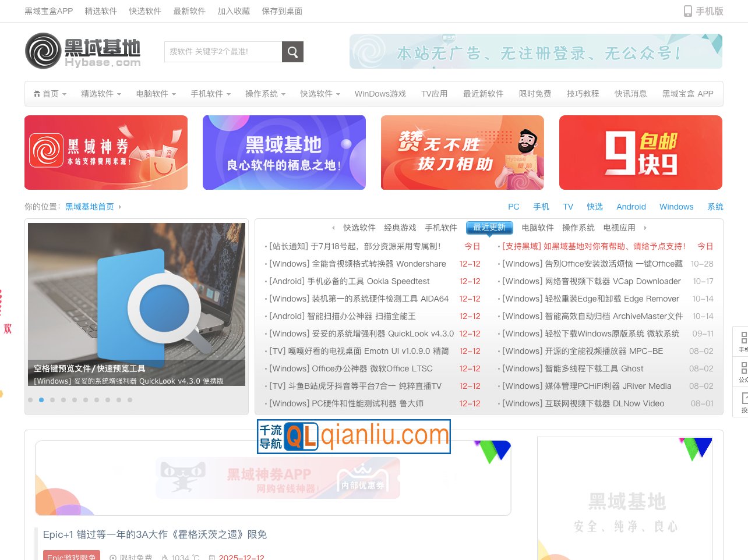
Task: Select the second carousel dot indicator
Action: coord(41,400)
